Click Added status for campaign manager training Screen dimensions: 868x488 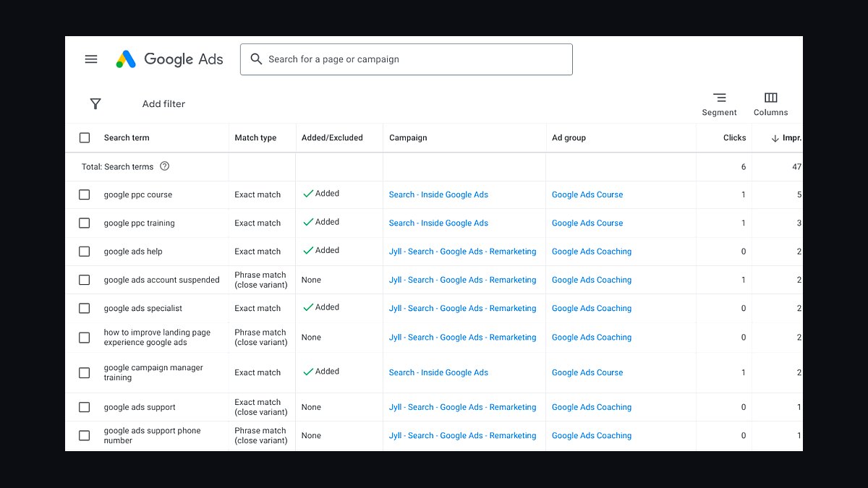click(x=321, y=372)
